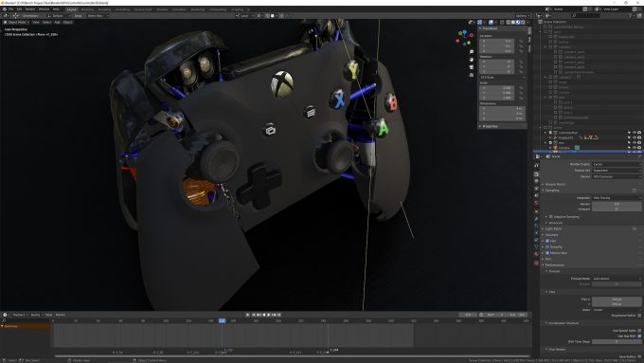Open the Render properties tab icon
The height and width of the screenshot is (363, 644).
coord(536,174)
